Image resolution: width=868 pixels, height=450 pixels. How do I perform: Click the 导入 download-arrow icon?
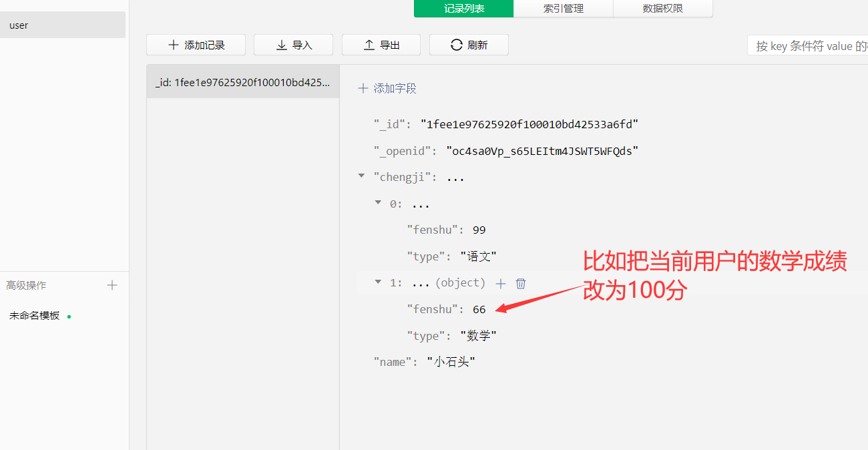pos(281,45)
